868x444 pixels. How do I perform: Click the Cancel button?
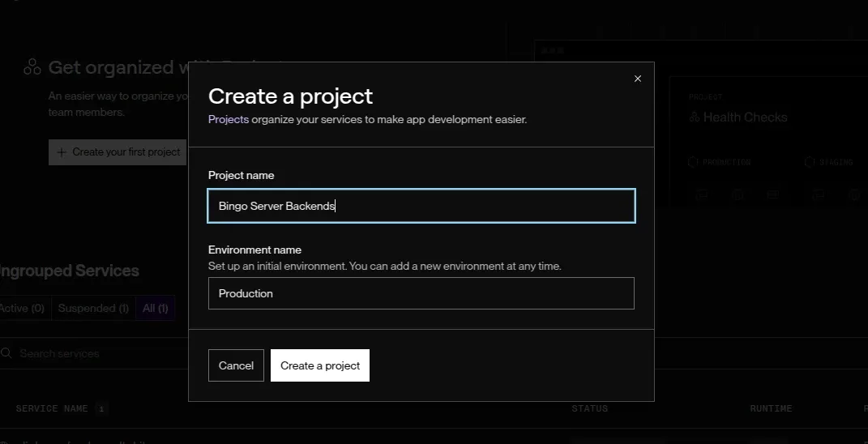tap(236, 365)
